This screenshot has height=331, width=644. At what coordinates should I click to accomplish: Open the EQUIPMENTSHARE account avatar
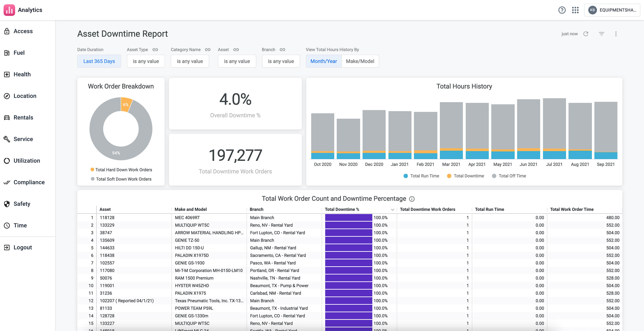[592, 10]
